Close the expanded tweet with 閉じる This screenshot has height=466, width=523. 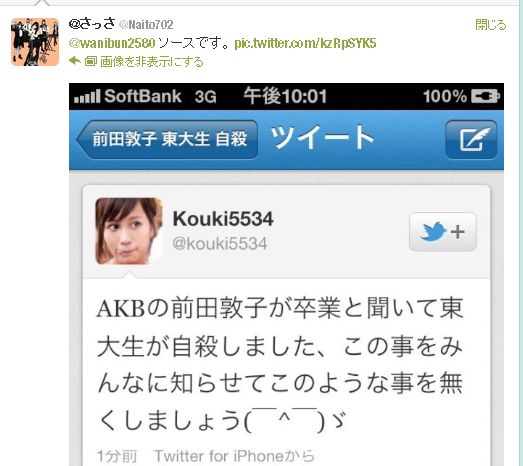[x=491, y=25]
